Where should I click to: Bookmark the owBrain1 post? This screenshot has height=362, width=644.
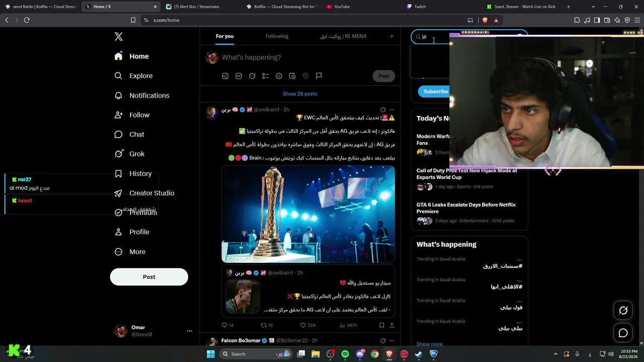382,325
